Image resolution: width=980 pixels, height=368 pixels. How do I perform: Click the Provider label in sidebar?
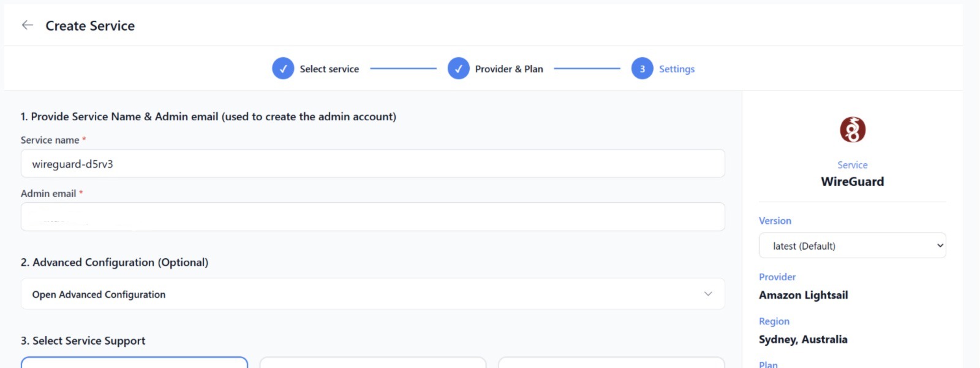pos(777,277)
